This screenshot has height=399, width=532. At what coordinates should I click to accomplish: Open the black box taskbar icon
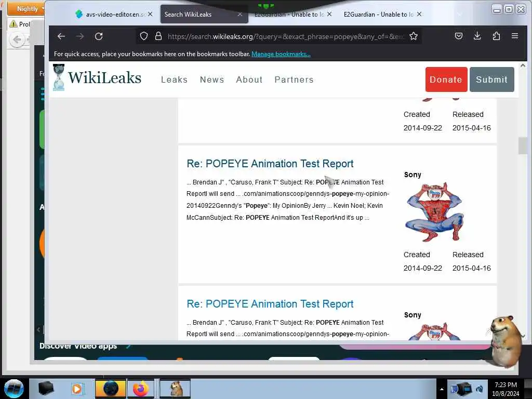[x=46, y=389]
